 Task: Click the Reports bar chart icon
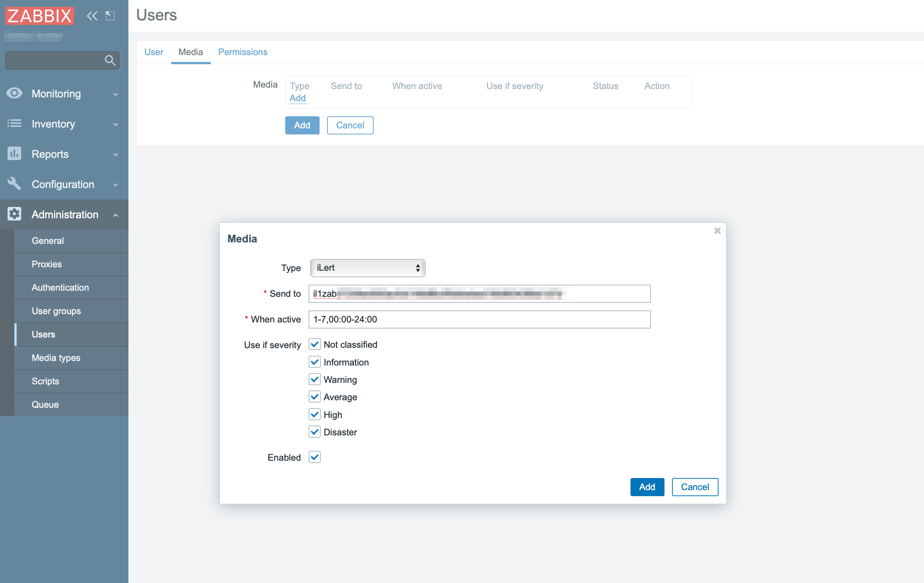tap(14, 154)
